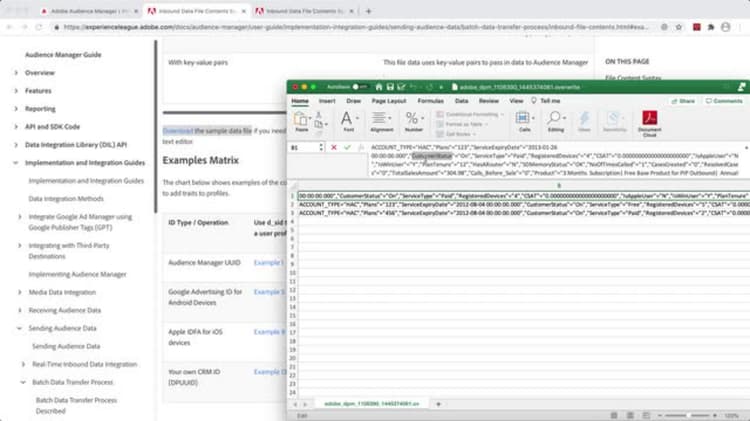Screen dimensions: 750x421
Task: Switch to Page Layout view in status bar
Action: coord(630,415)
